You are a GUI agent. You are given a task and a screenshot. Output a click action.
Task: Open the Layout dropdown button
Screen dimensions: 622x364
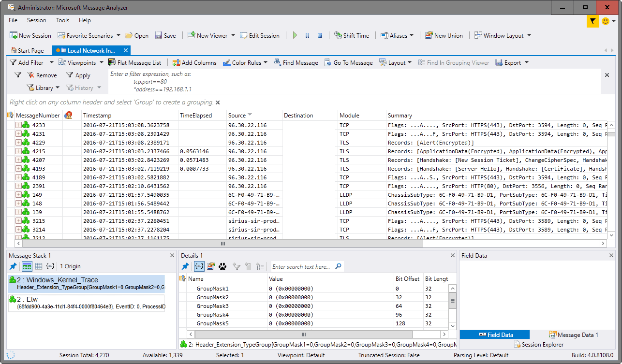396,62
